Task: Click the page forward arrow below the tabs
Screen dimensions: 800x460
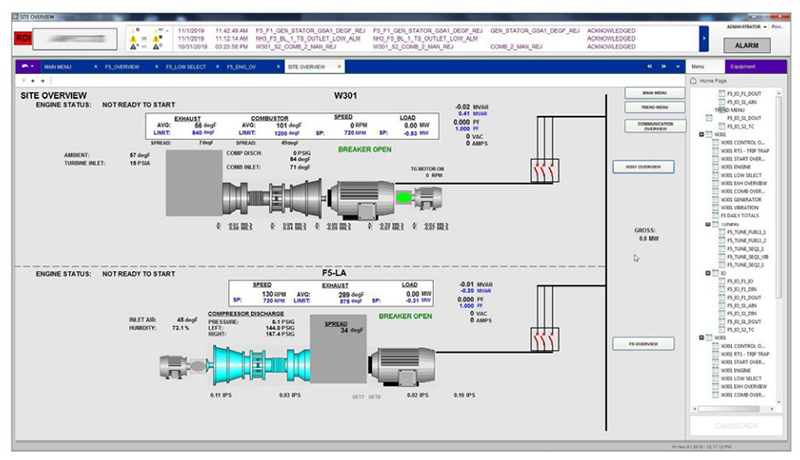Action: pos(42,81)
